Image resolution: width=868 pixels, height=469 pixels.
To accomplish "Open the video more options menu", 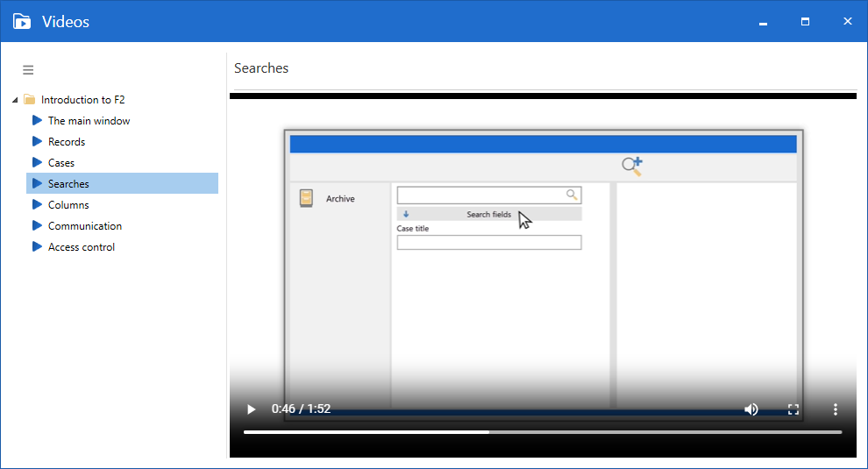I will pyautogui.click(x=836, y=409).
